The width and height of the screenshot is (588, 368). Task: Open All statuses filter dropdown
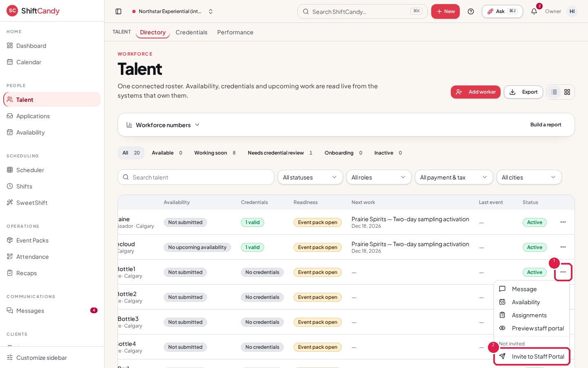[310, 177]
